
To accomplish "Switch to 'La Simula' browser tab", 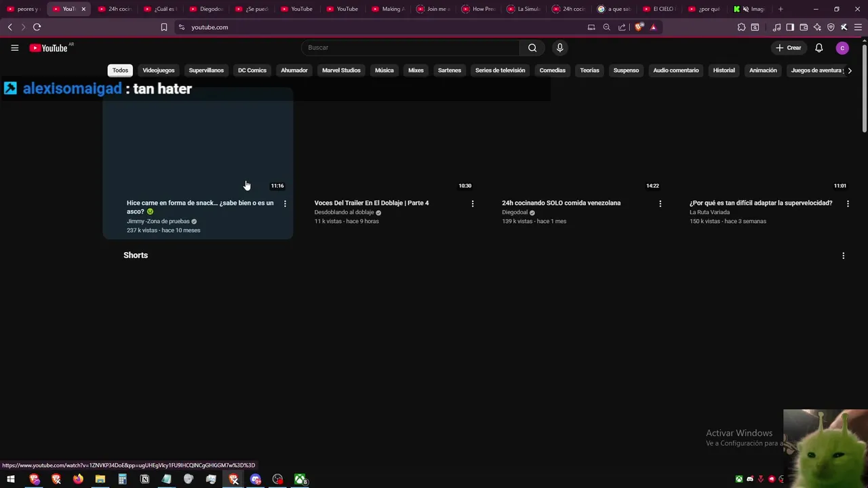I will point(524,9).
